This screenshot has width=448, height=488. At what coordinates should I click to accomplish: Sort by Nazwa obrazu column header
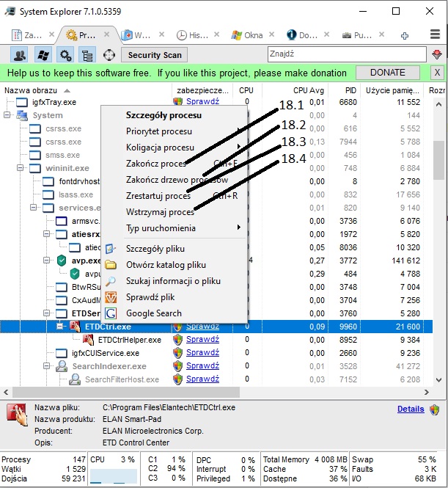(86, 90)
